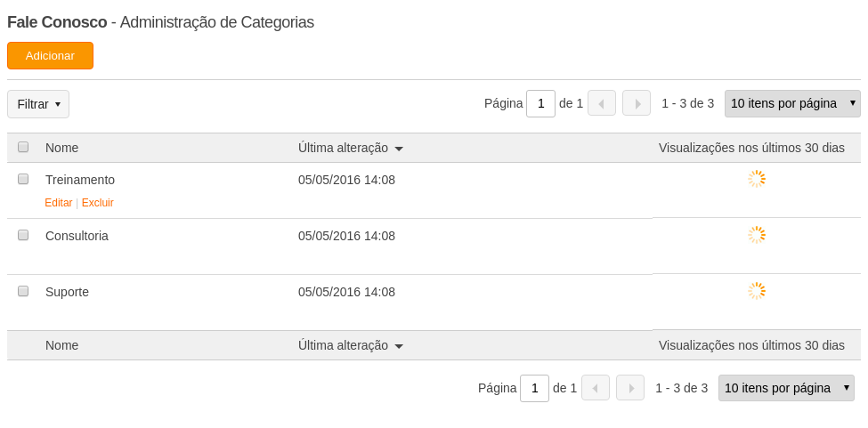Click the orange Adicionar button
The image size is (868, 428).
click(51, 56)
